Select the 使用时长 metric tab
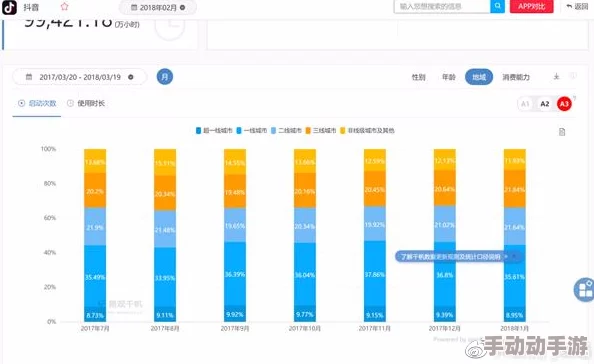Image resolution: width=594 pixels, height=364 pixels. coord(86,103)
